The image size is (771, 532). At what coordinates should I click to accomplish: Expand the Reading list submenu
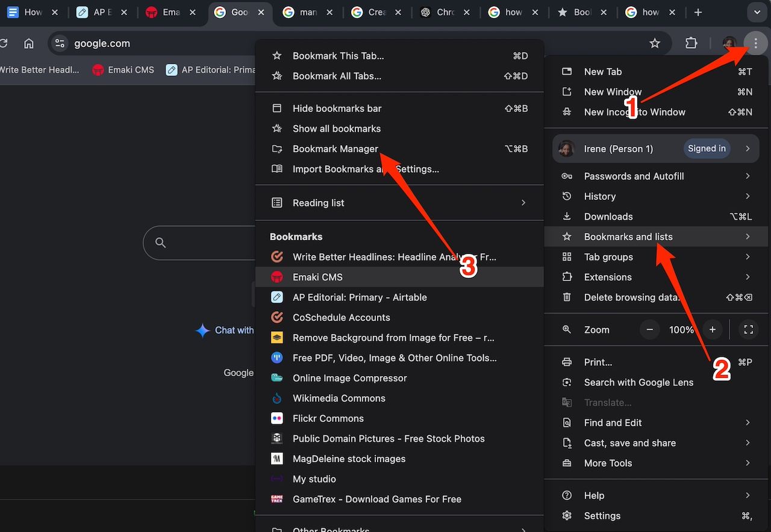pyautogui.click(x=399, y=203)
